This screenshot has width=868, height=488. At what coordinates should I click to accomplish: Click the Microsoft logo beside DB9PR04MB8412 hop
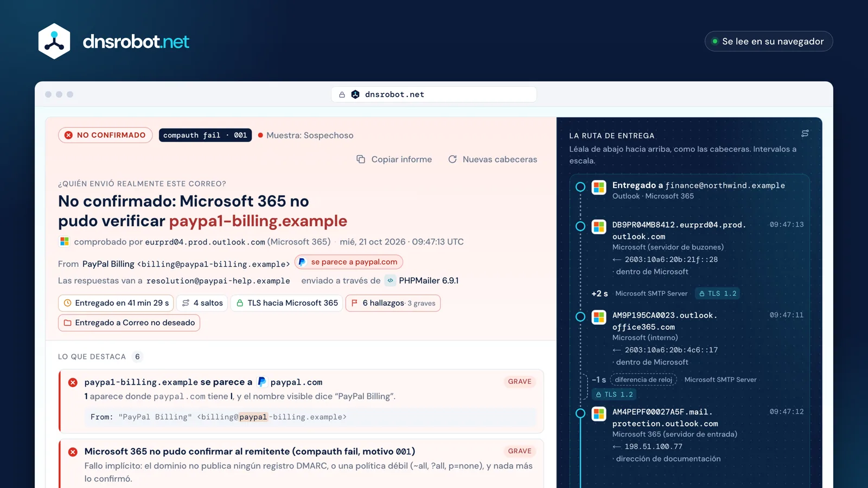click(599, 227)
